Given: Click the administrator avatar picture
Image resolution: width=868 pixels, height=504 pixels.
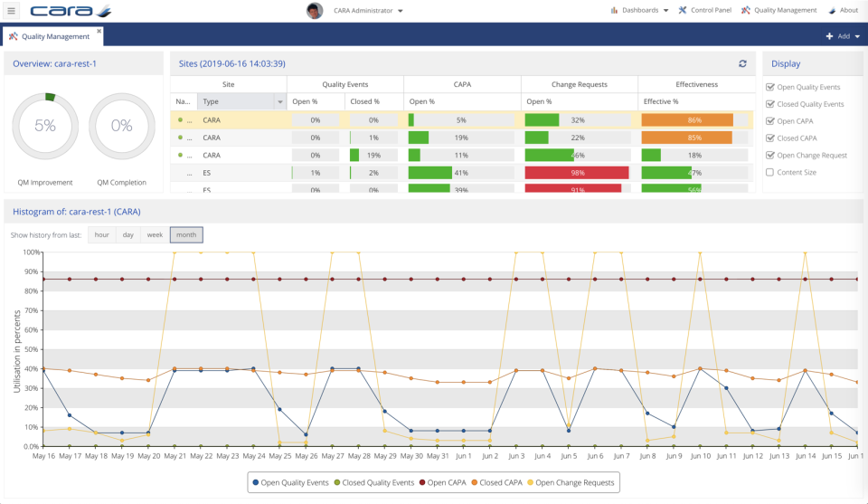Looking at the screenshot, I should point(315,11).
